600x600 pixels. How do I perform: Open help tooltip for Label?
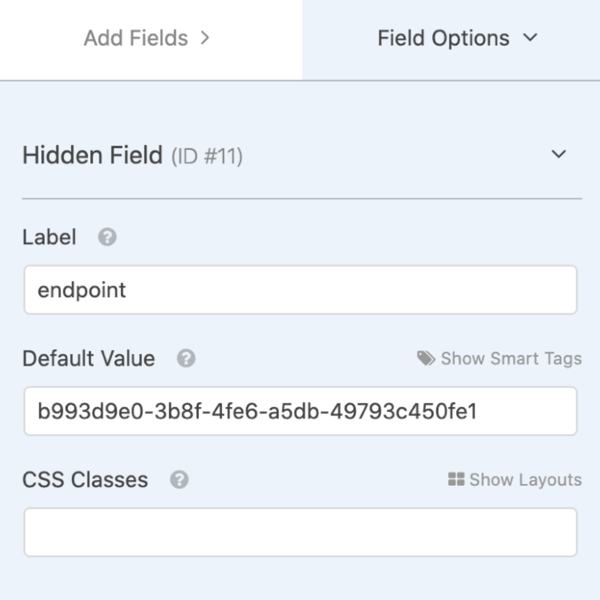[x=107, y=238]
